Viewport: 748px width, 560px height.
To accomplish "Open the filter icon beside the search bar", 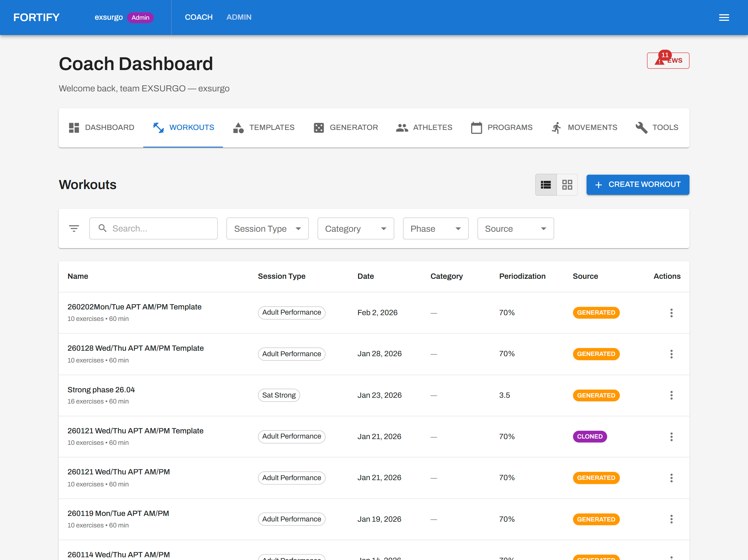I will [x=74, y=228].
